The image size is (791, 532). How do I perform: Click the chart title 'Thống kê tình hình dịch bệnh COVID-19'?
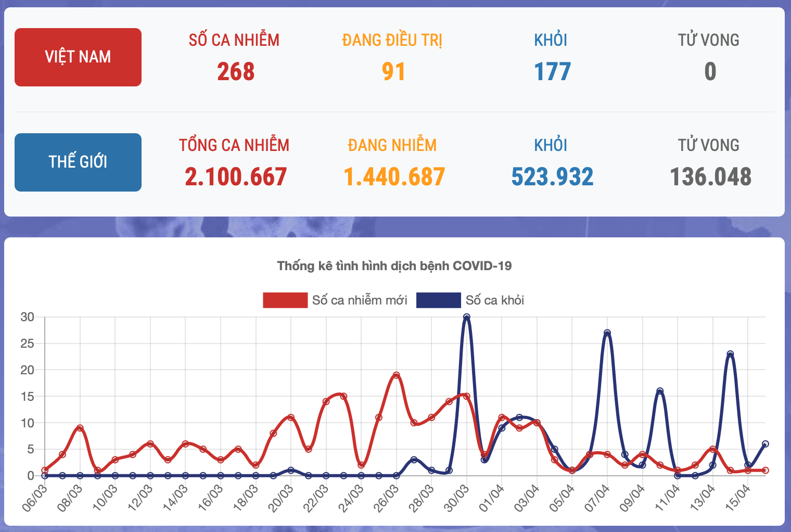tap(394, 266)
